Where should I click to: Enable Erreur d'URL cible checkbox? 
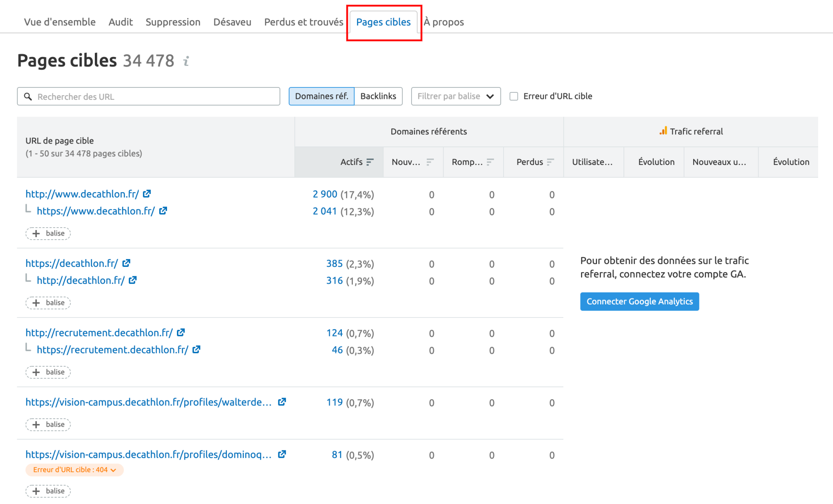(x=514, y=96)
